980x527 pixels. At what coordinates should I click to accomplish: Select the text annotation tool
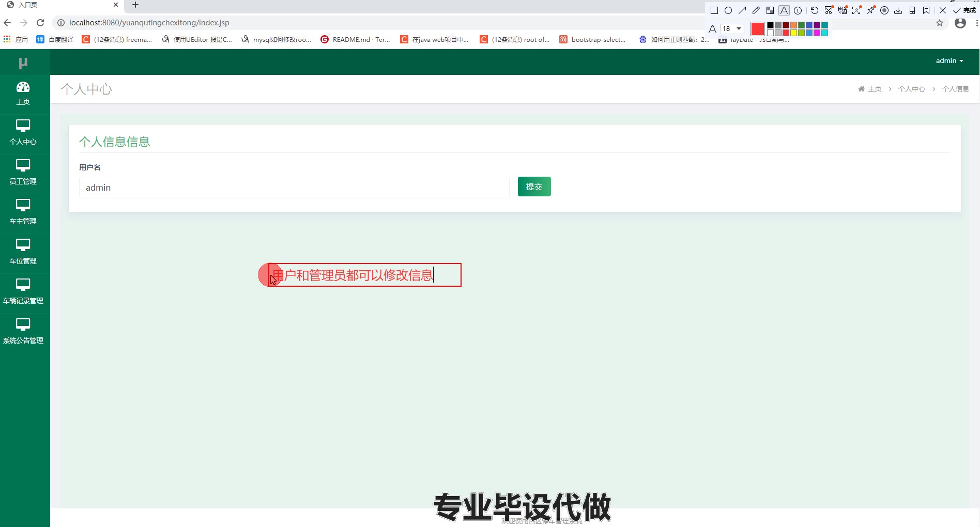click(x=784, y=10)
